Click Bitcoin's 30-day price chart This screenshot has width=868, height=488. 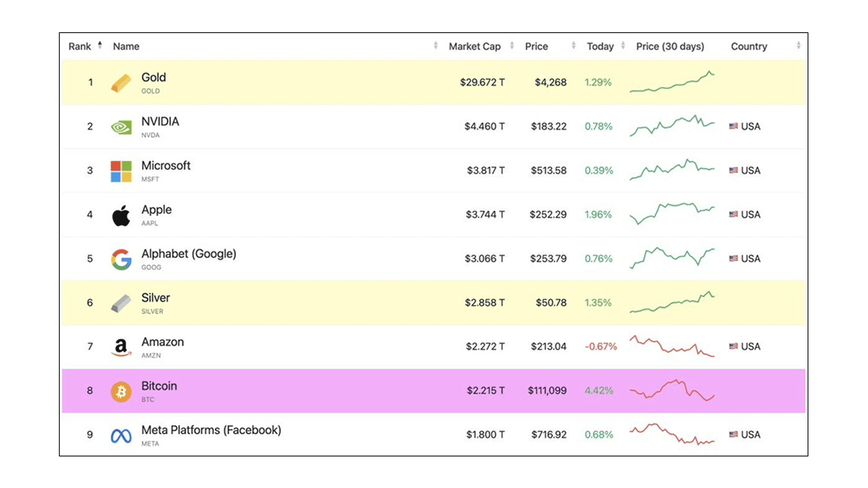pyautogui.click(x=672, y=390)
